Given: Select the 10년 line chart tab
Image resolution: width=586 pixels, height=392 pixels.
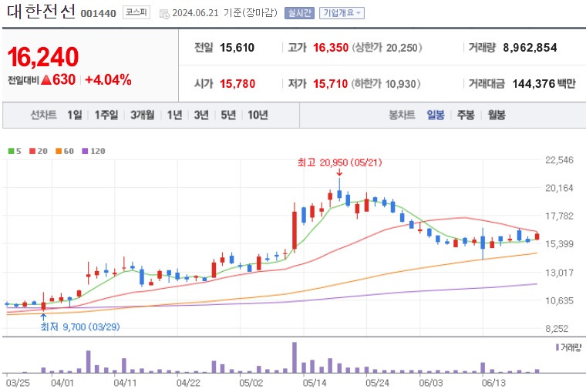Looking at the screenshot, I should click(258, 115).
